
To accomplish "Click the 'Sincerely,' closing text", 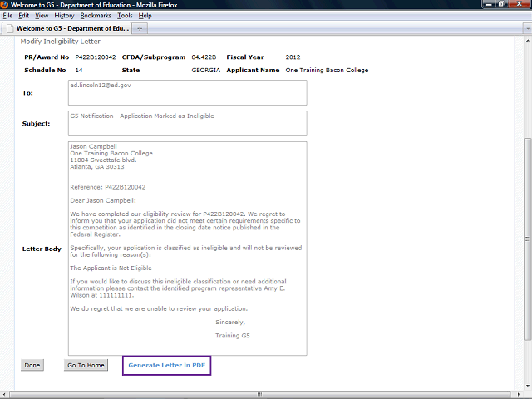I will pyautogui.click(x=230, y=322).
